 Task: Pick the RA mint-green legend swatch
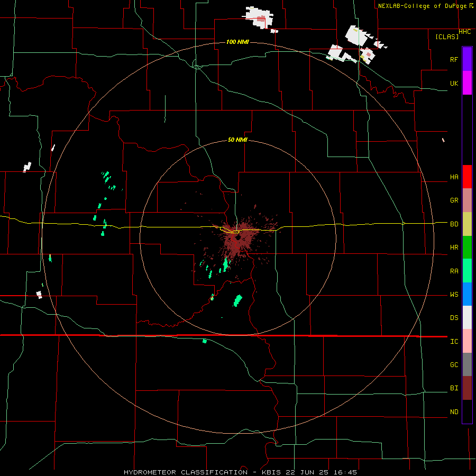pos(467,271)
